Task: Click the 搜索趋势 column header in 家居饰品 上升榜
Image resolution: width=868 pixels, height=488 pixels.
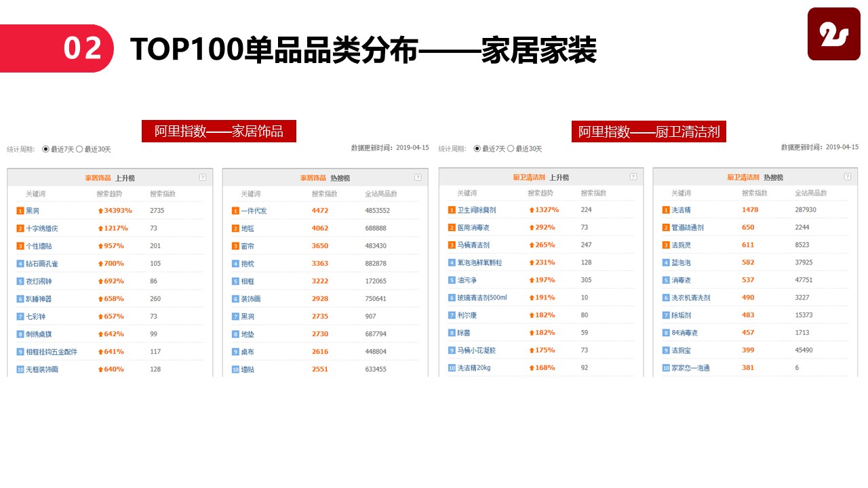Action: [108, 194]
